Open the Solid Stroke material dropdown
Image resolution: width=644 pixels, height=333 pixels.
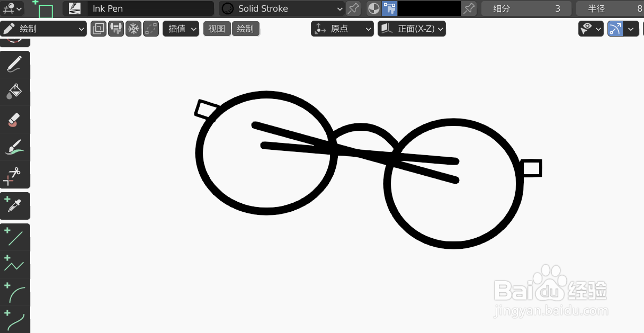coord(282,8)
